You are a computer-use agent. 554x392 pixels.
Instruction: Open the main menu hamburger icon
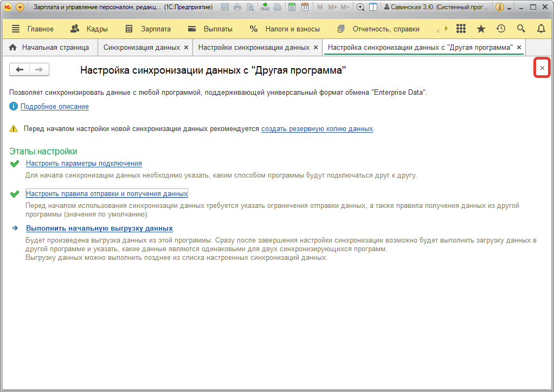click(x=15, y=28)
